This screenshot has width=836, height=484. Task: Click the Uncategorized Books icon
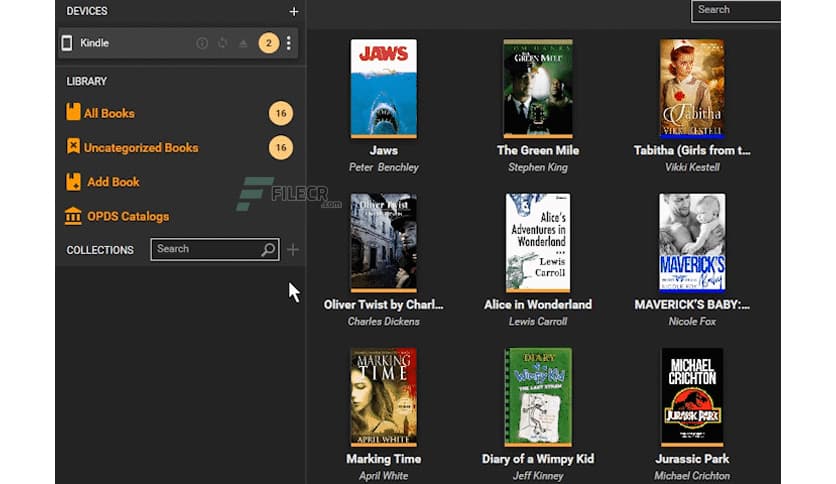click(73, 147)
